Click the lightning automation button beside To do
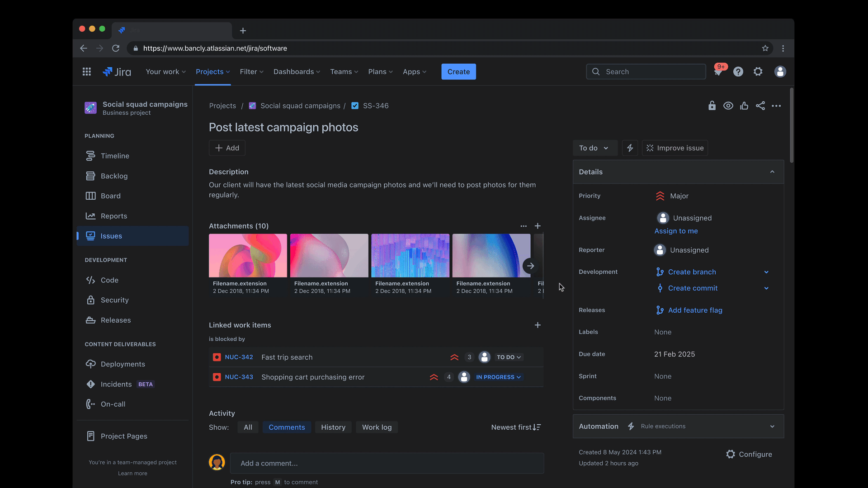Viewport: 868px width, 488px height. (630, 148)
